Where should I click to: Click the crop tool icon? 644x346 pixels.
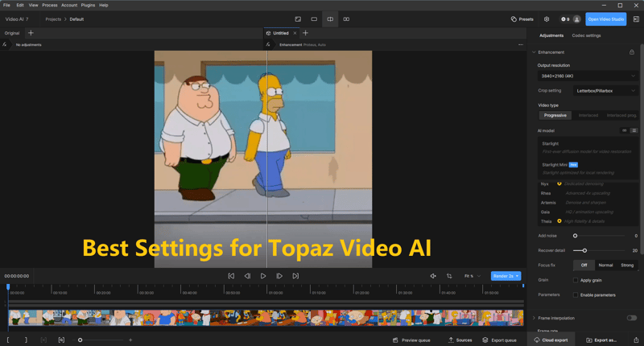tap(449, 276)
